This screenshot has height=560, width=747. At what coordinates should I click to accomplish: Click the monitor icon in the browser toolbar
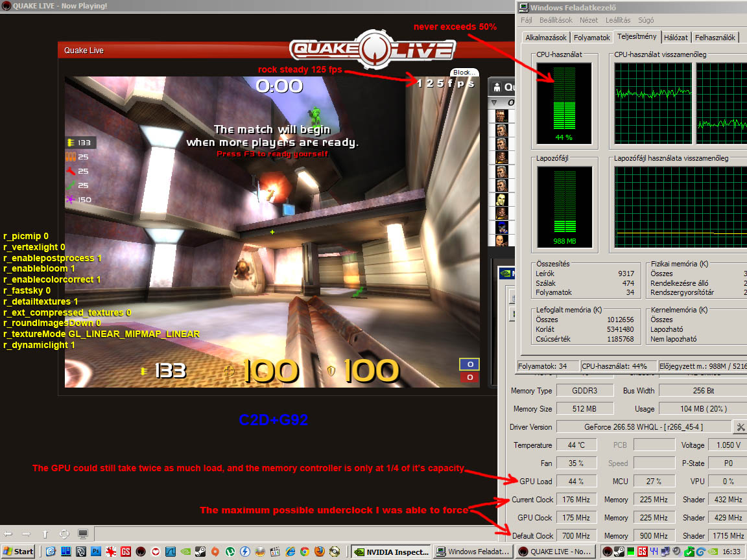coord(83,534)
